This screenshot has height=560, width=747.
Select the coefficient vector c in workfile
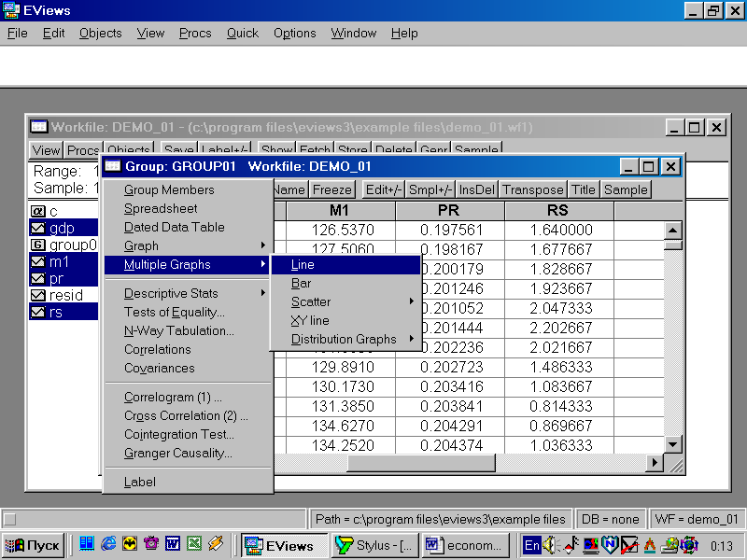(x=44, y=211)
